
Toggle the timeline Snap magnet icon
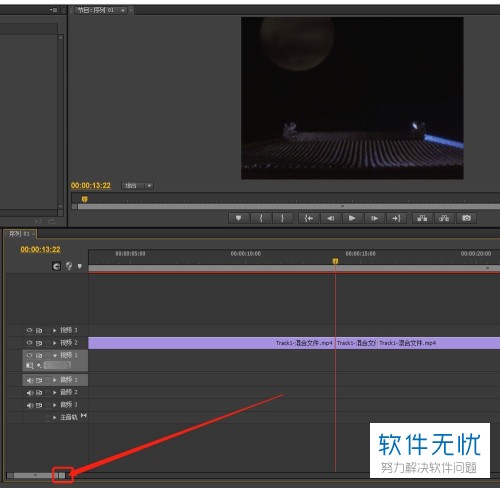tap(57, 266)
